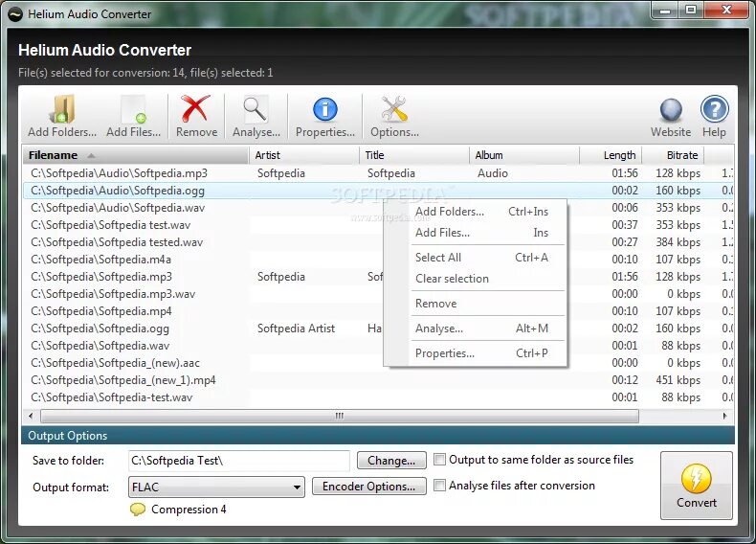Open Options via the tools icon
Viewport: 756px width, 544px height.
click(394, 109)
